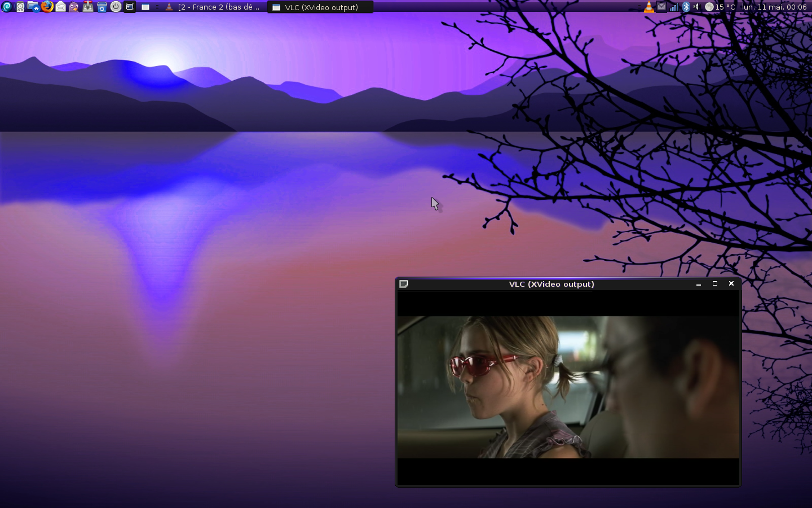Open the home folder launcher

(33, 7)
